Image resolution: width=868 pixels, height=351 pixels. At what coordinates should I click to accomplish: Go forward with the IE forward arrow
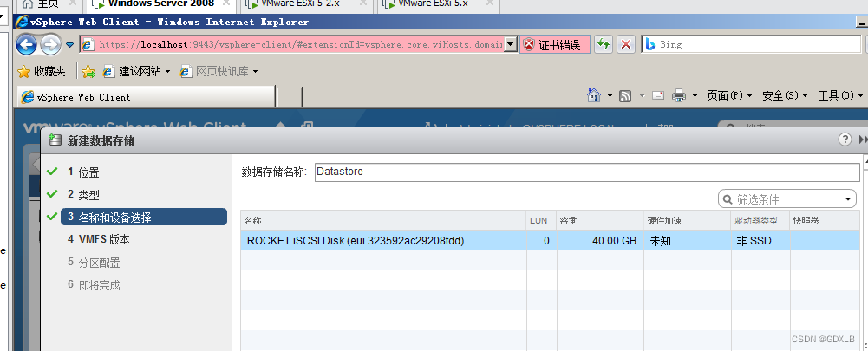pos(50,44)
